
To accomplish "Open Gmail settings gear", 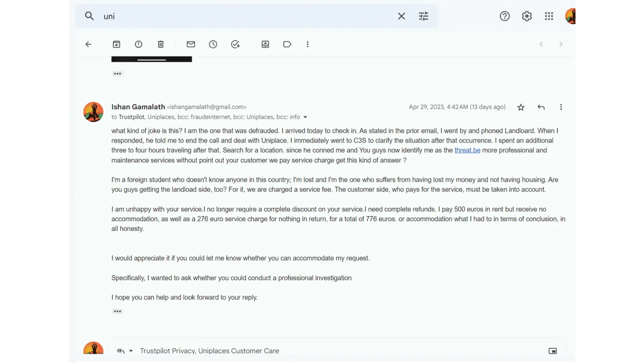I will pos(527,16).
